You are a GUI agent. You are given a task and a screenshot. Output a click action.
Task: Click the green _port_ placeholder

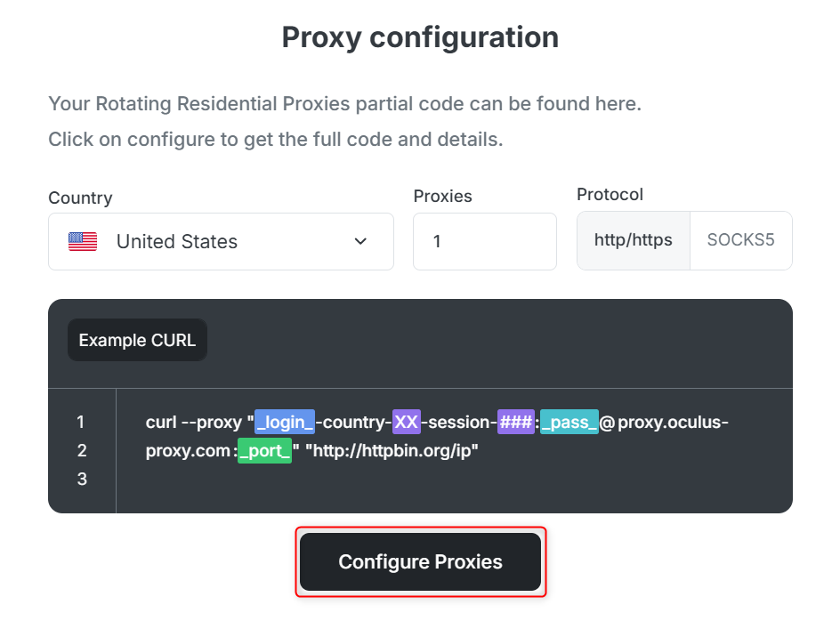point(264,450)
